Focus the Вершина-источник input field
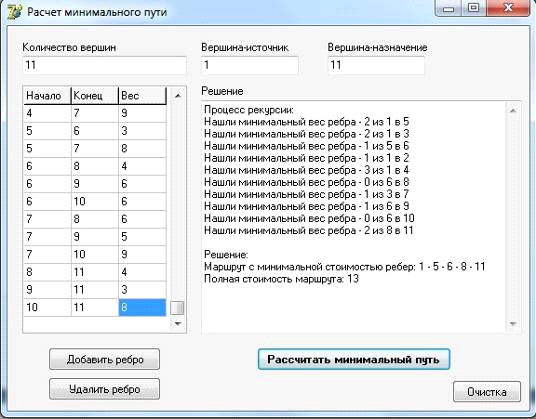This screenshot has width=536, height=419. point(250,65)
